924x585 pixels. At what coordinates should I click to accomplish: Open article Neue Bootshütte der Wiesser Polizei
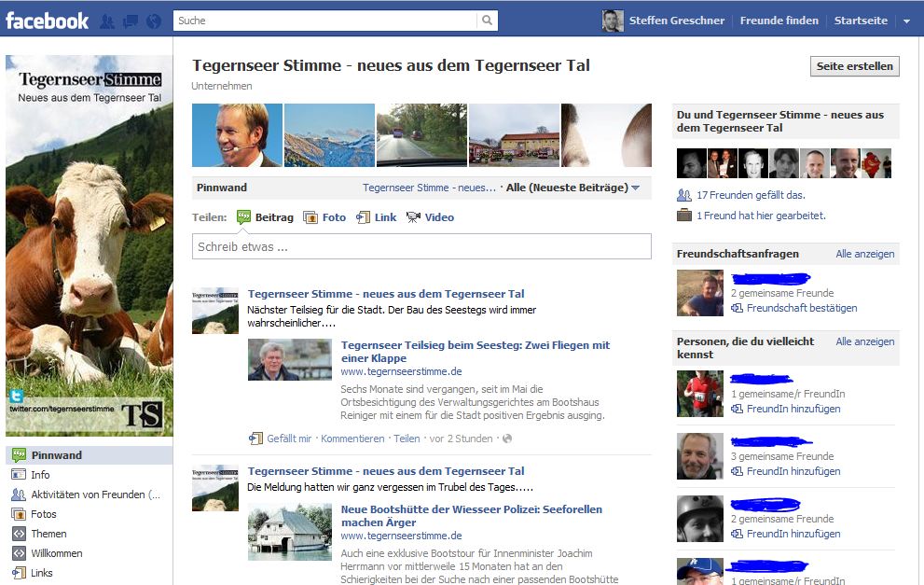pos(472,515)
